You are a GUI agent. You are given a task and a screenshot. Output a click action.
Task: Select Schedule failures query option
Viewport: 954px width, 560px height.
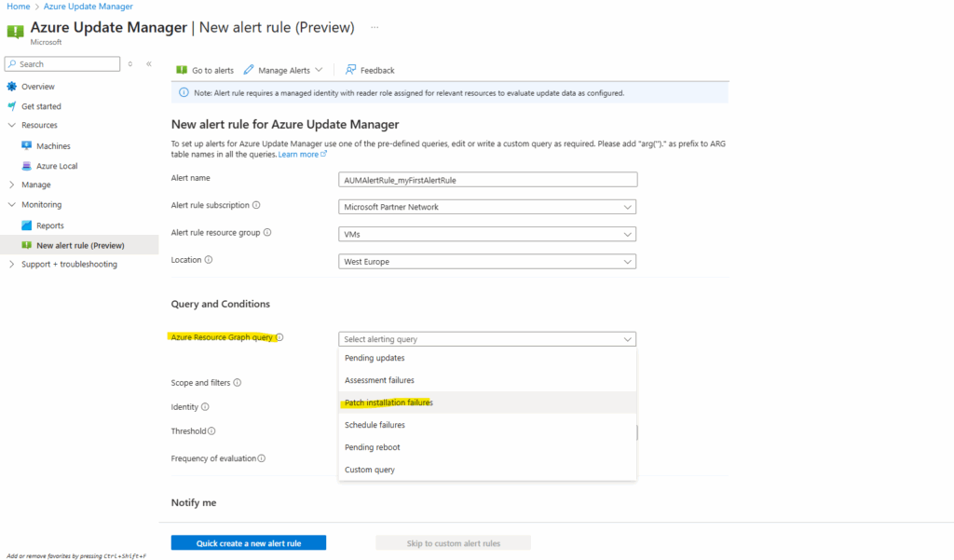(x=487, y=425)
